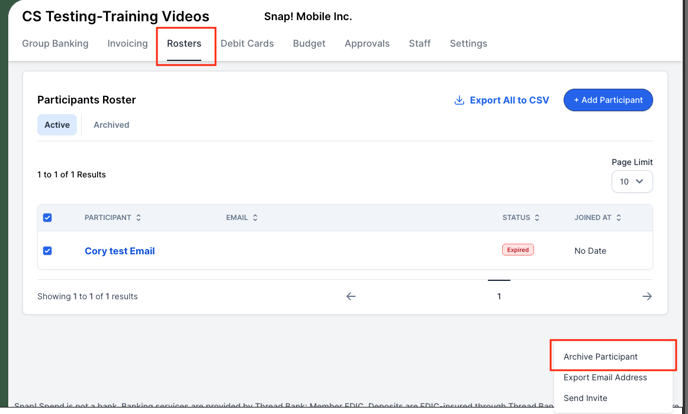Show the Archived participants list
Viewport: 688px width, 414px height.
[x=111, y=125]
